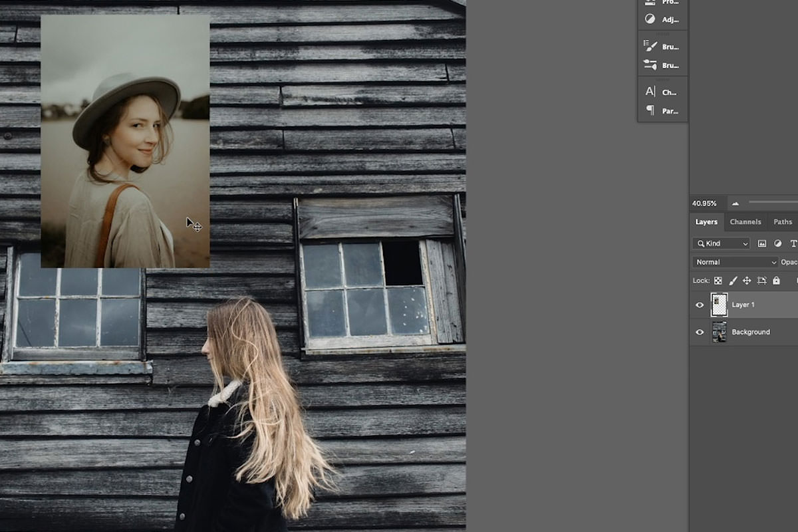
Task: Open the Opacity dropdown
Action: 791,261
